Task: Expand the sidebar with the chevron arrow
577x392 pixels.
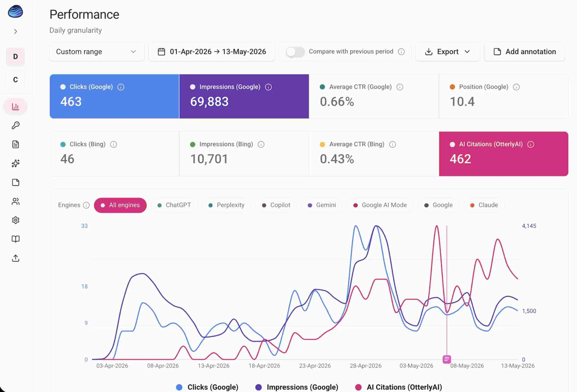Action: (16, 31)
